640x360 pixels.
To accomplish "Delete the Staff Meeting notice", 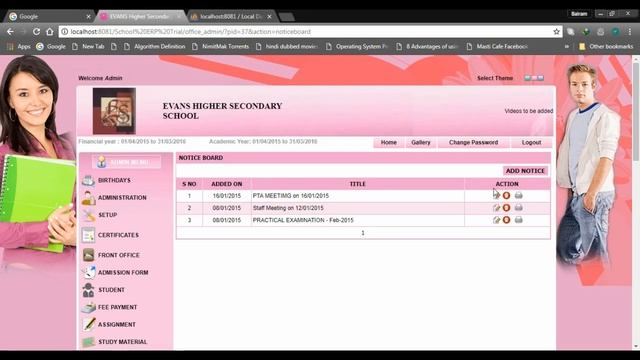I will (x=507, y=208).
